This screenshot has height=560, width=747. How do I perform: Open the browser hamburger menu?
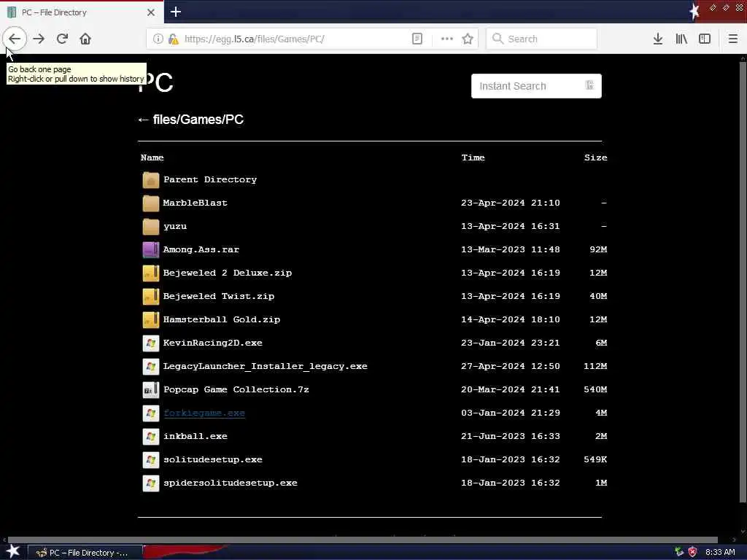click(733, 39)
